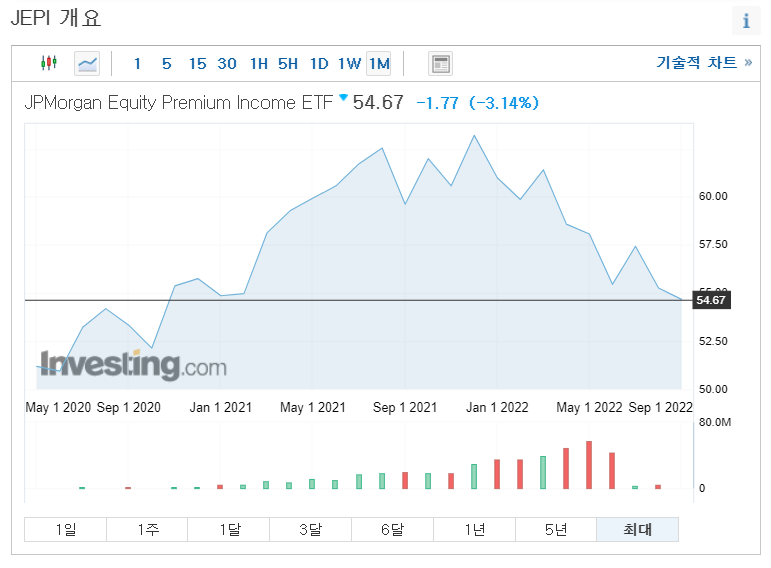This screenshot has width=771, height=568.
Task: Click the Sep 1 2021 axis label
Action: 405,407
